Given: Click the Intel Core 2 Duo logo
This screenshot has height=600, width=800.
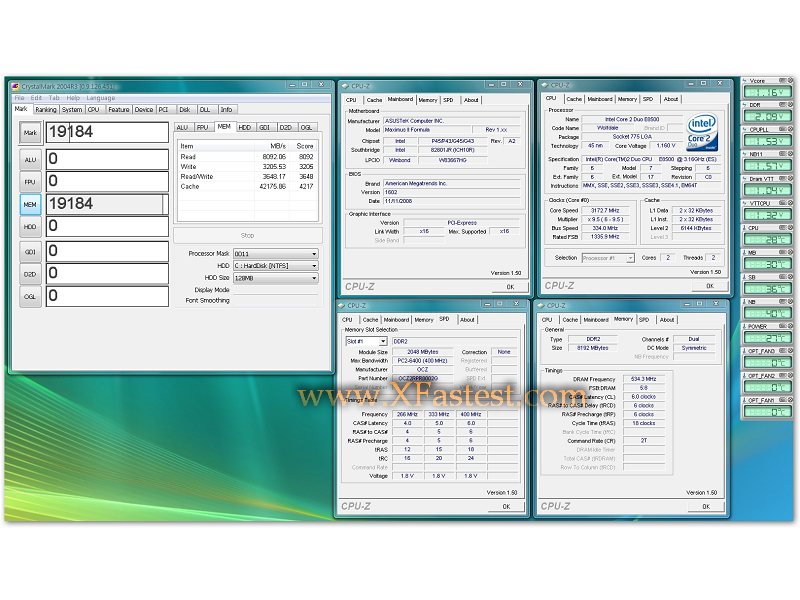Looking at the screenshot, I should 702,132.
